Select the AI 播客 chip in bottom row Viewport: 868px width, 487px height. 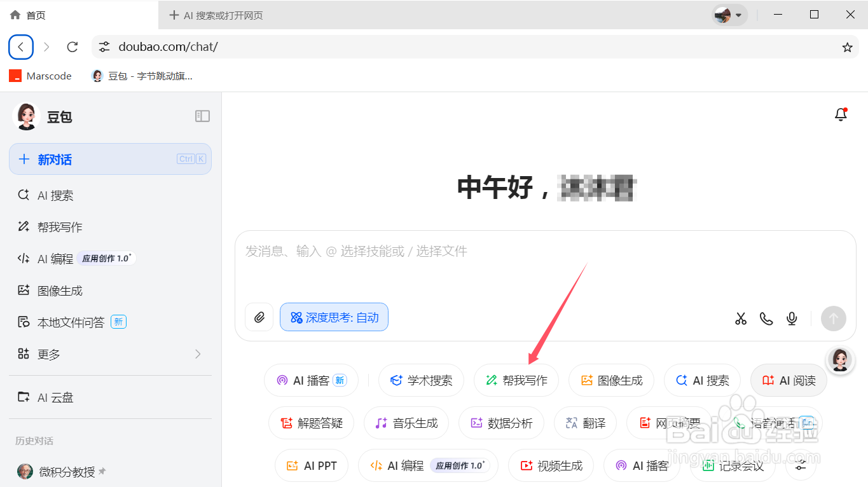click(642, 465)
